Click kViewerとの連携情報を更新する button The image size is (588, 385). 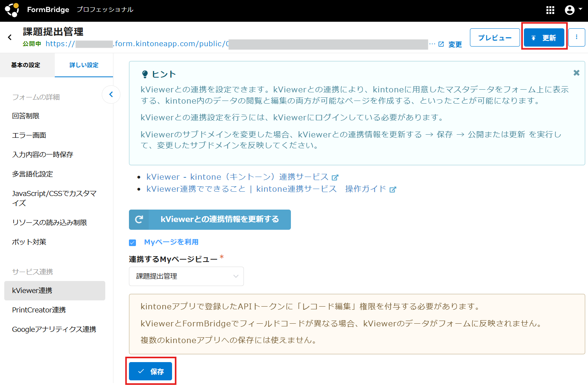[x=210, y=220]
